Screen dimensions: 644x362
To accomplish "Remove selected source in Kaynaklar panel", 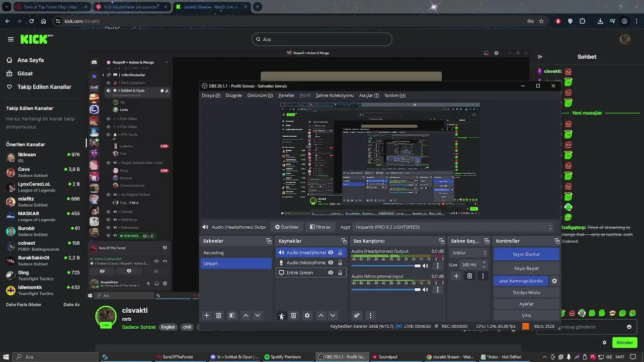I will (294, 315).
